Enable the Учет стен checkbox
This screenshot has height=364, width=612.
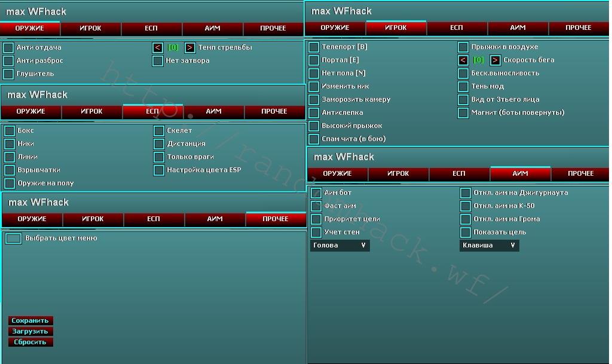[316, 233]
